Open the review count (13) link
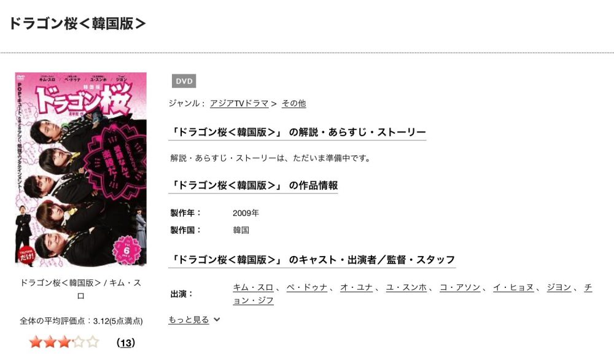Screen dimensions: 614x364 tap(126, 343)
